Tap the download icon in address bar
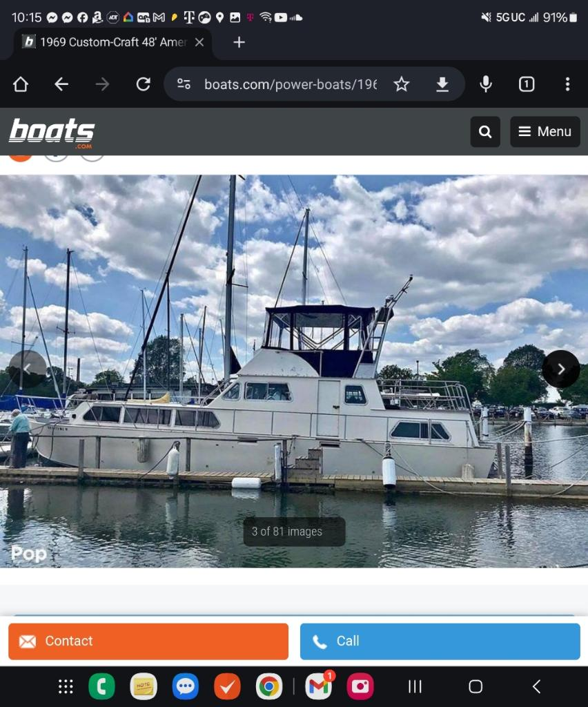Viewport: 588px width, 707px height. tap(442, 84)
